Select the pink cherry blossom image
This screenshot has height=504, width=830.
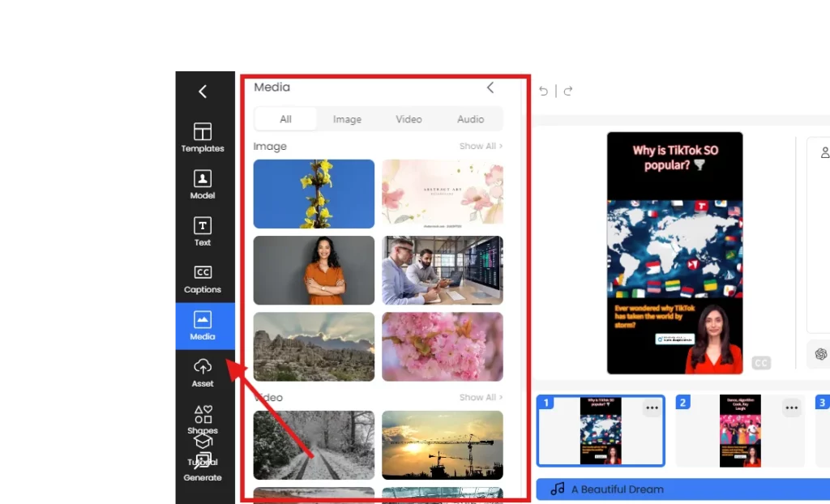click(x=443, y=347)
